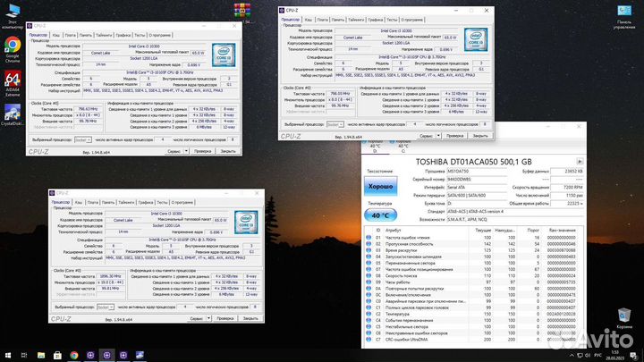
Task: Open the Socket combo box in the 1896.30 MHz CPU-Z window
Action: tap(106, 307)
